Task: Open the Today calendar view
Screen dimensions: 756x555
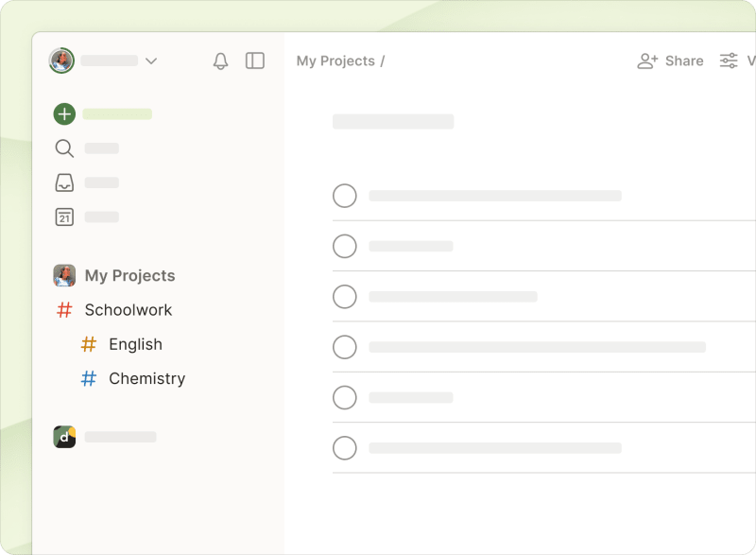Action: point(63,217)
